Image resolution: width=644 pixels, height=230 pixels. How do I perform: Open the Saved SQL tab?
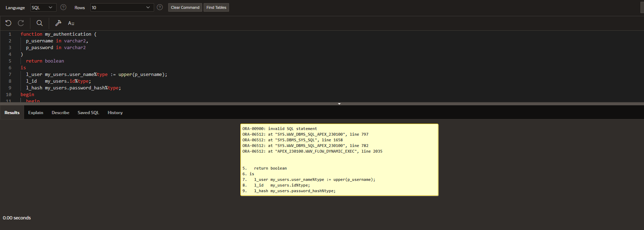pos(88,113)
